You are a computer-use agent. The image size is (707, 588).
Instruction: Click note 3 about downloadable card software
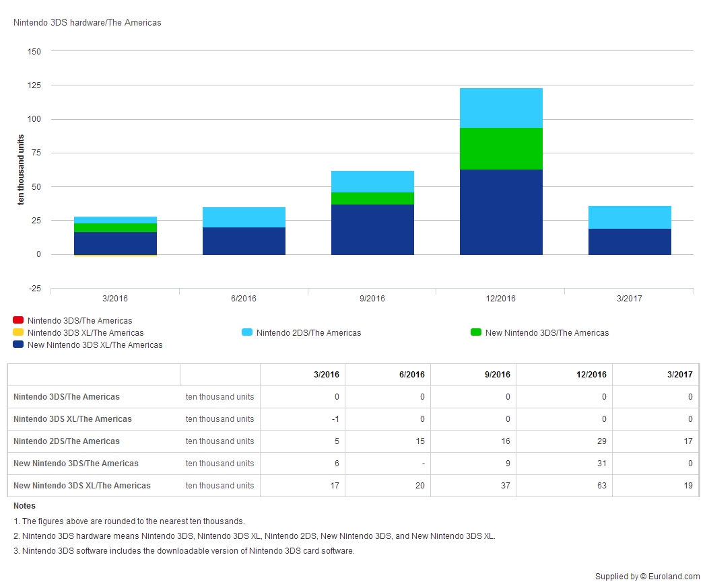coord(184,551)
